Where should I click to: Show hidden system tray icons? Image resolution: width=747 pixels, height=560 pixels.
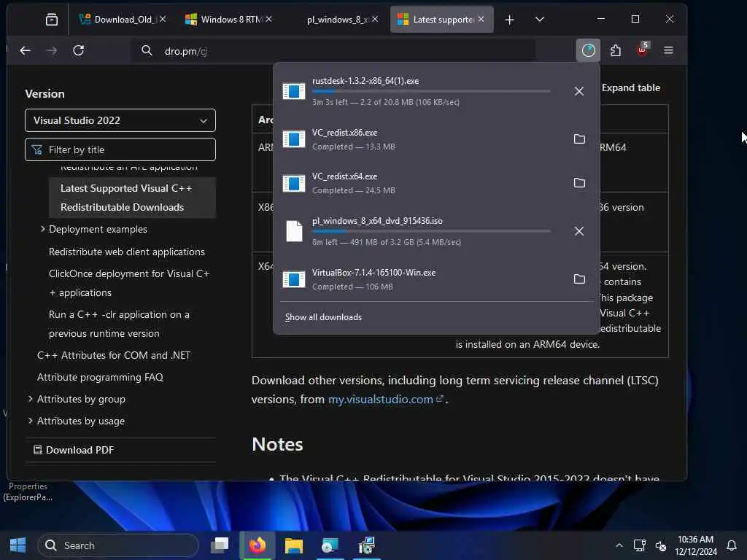[619, 545]
